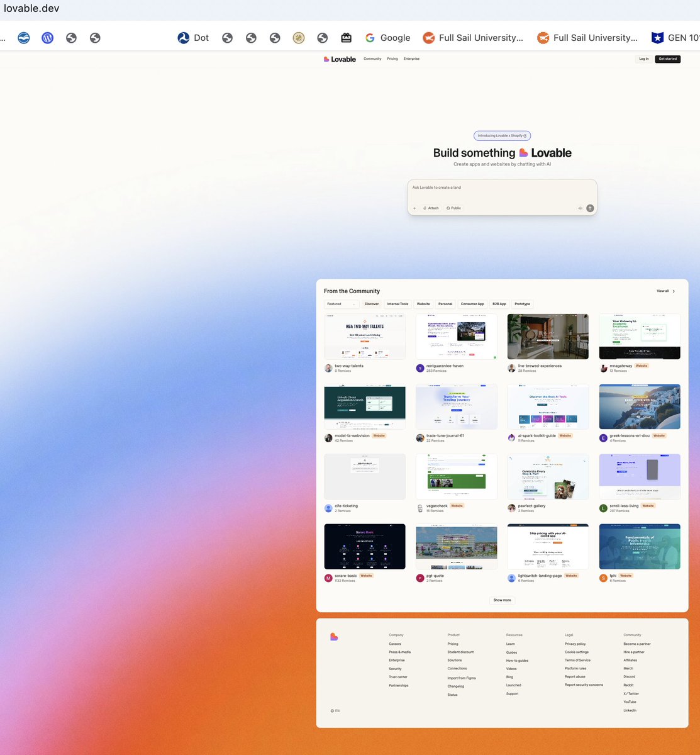Click the sorare-basic project thumbnail
700x755 pixels.
pyautogui.click(x=365, y=546)
